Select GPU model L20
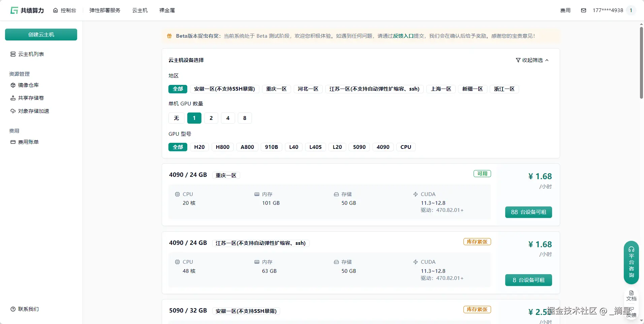Viewport: 644px width, 324px height. [x=337, y=147]
